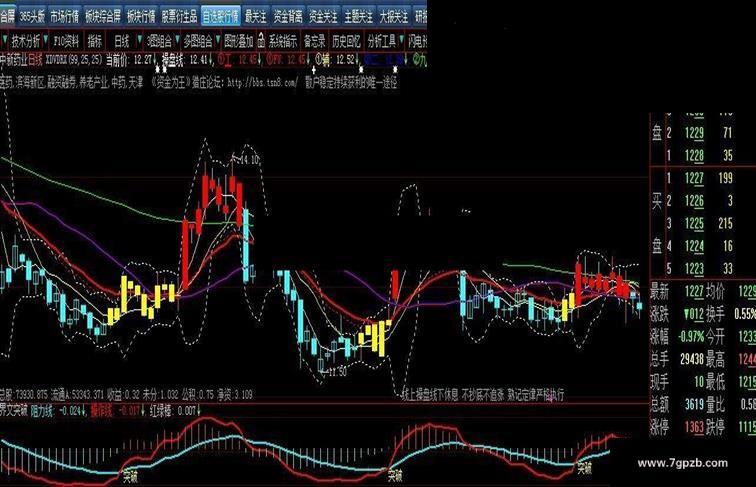
Task: Select buy level 4 price 1224
Action: [694, 246]
